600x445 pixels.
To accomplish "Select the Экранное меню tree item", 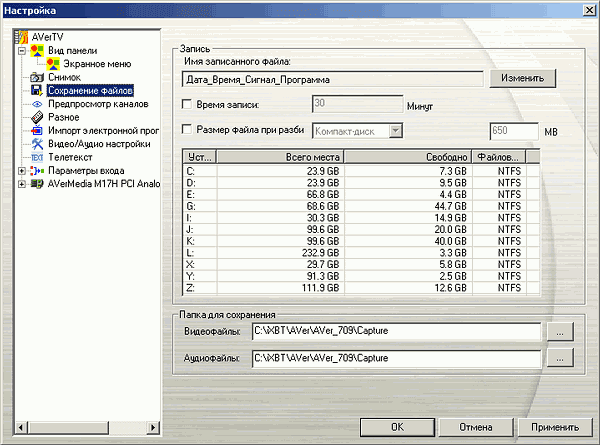I will coord(97,64).
